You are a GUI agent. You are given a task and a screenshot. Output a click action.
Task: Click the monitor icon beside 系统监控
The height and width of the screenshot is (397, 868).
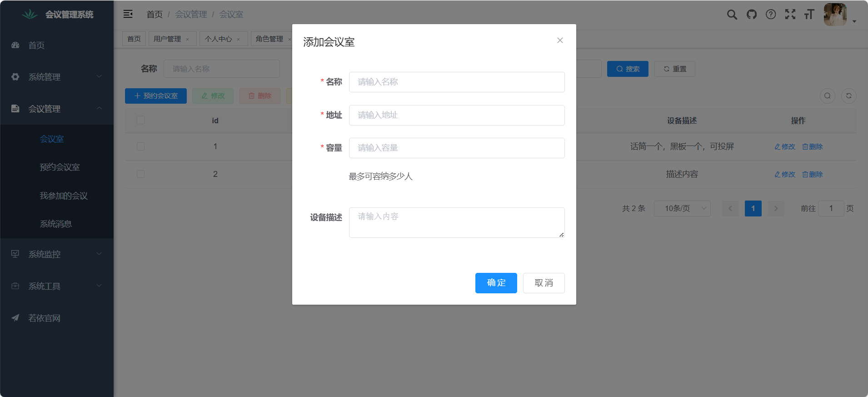(15, 254)
